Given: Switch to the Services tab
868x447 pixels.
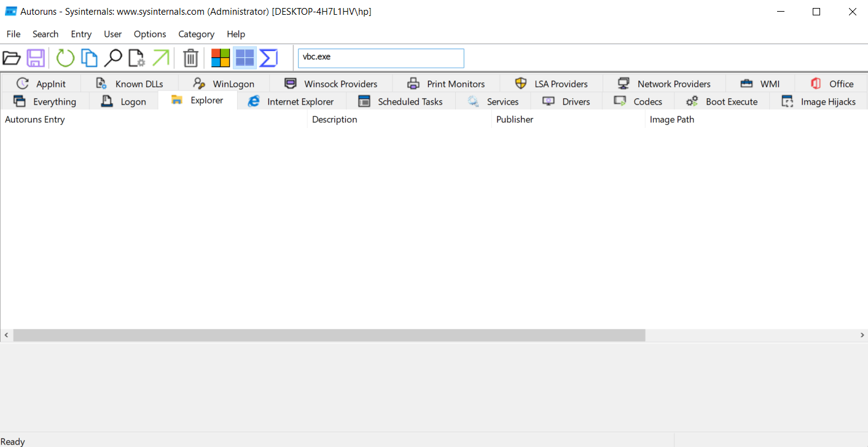Looking at the screenshot, I should click(493, 101).
